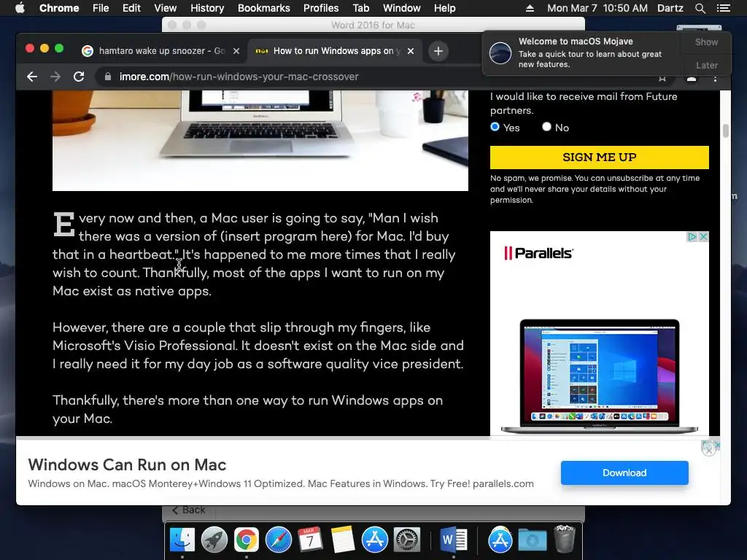This screenshot has height=560, width=747.
Task: Click the MacBook article hero image
Action: [x=260, y=141]
